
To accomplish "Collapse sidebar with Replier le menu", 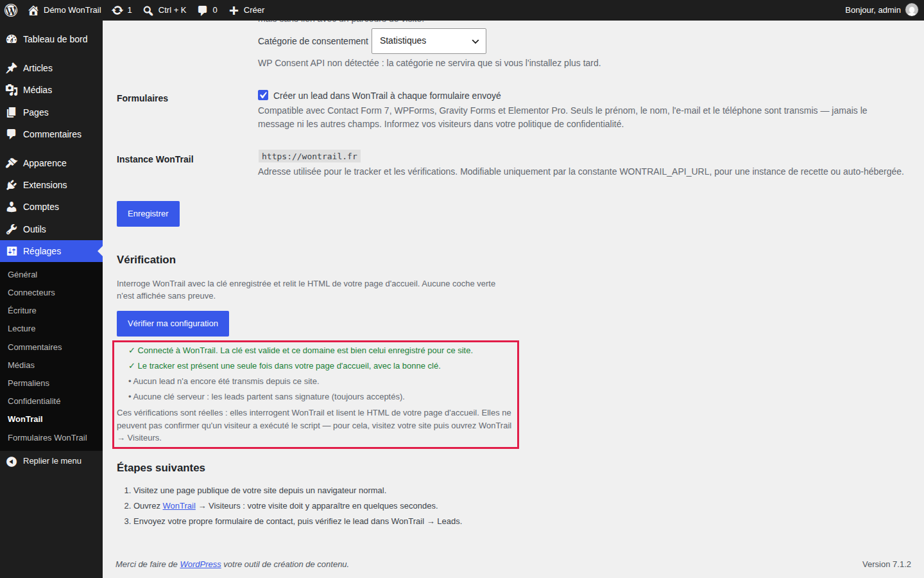I will (51, 461).
